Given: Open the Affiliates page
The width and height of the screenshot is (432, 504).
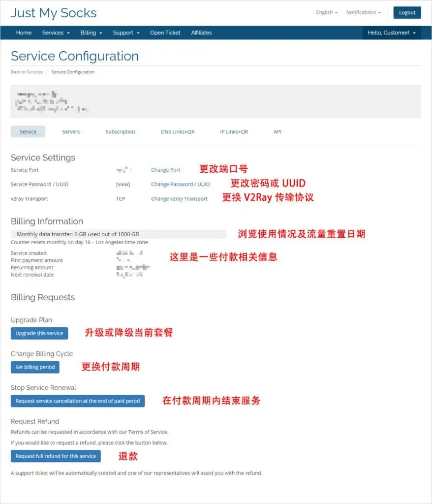Looking at the screenshot, I should [x=201, y=33].
